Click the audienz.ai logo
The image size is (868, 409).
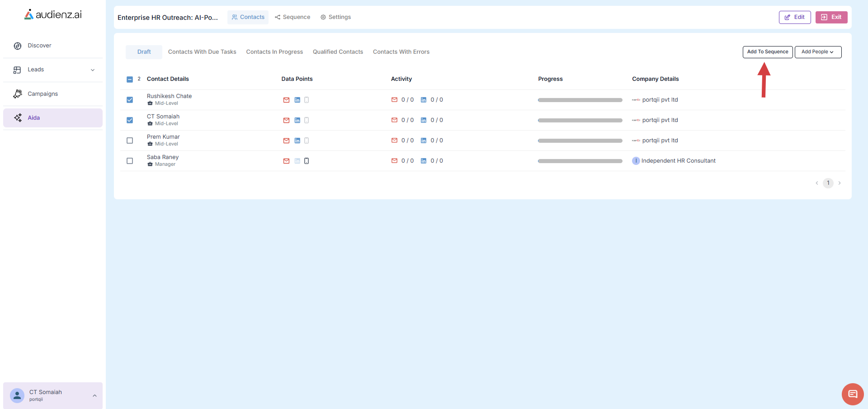53,14
